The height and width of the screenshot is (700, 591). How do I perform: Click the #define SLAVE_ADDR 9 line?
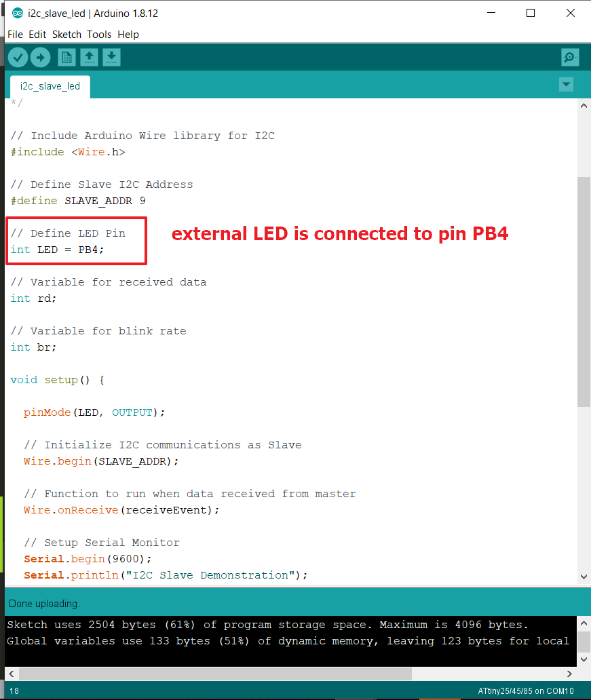78,201
